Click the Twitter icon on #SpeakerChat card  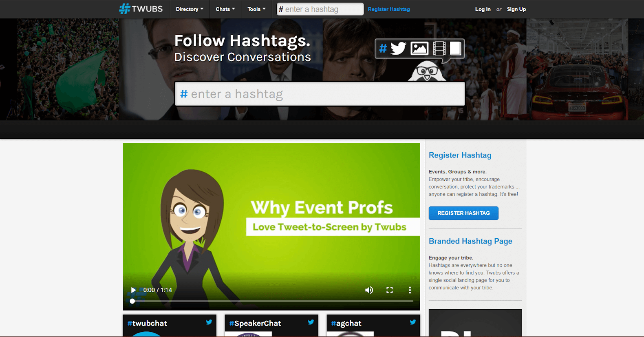pos(311,322)
